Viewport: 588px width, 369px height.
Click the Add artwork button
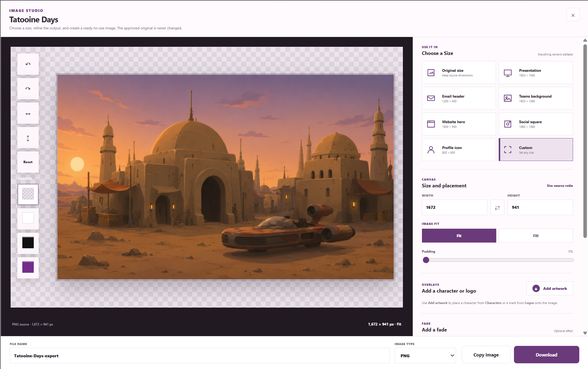coord(550,289)
